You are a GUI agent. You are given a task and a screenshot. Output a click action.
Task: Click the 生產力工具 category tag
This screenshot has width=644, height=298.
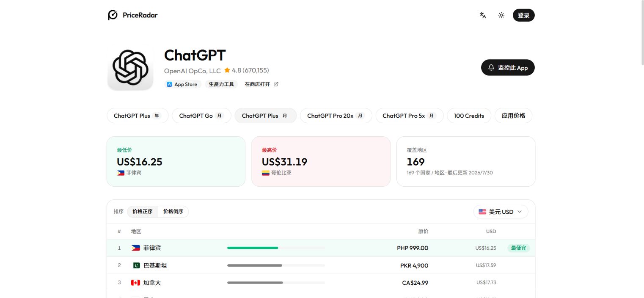pyautogui.click(x=221, y=84)
